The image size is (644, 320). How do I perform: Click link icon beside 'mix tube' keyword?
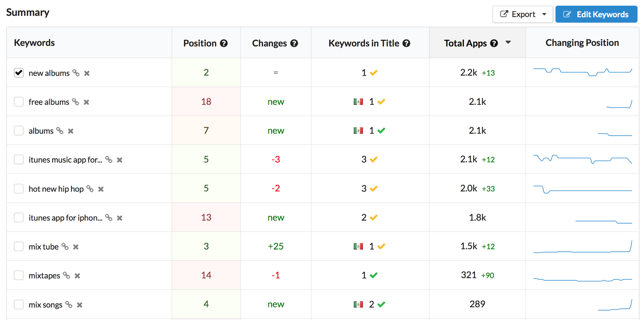(65, 247)
